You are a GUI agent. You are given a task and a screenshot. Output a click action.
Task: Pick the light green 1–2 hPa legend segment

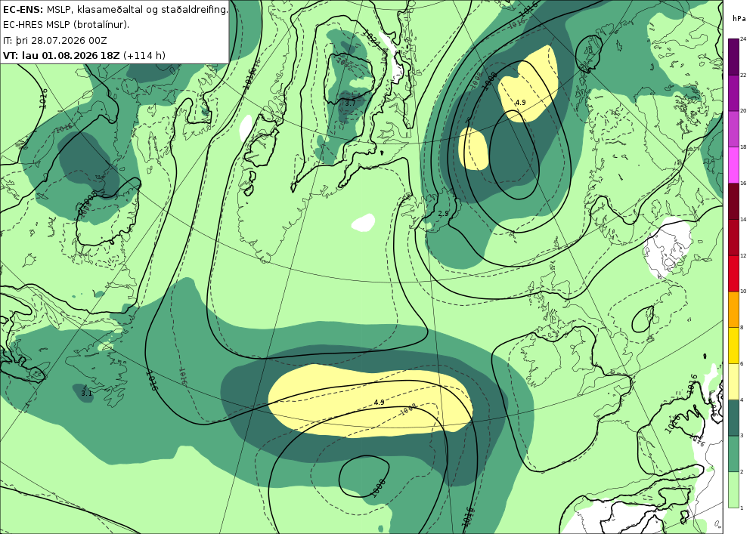[734, 489]
